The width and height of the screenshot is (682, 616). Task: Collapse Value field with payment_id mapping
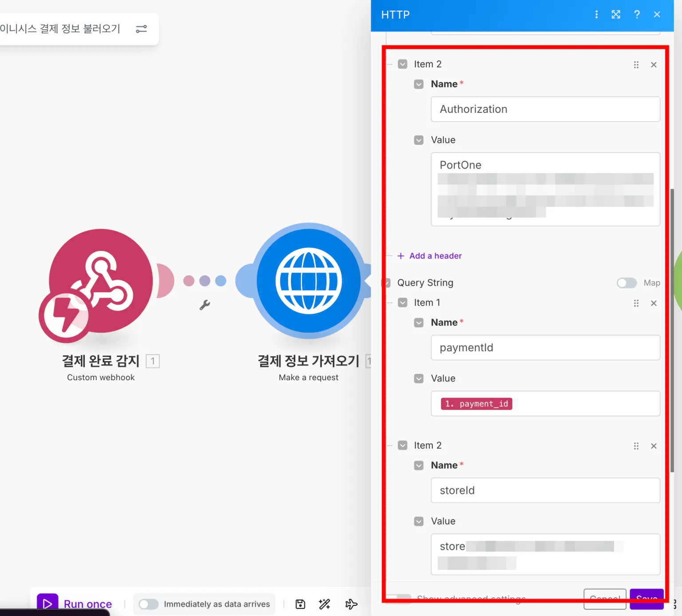[x=419, y=379]
